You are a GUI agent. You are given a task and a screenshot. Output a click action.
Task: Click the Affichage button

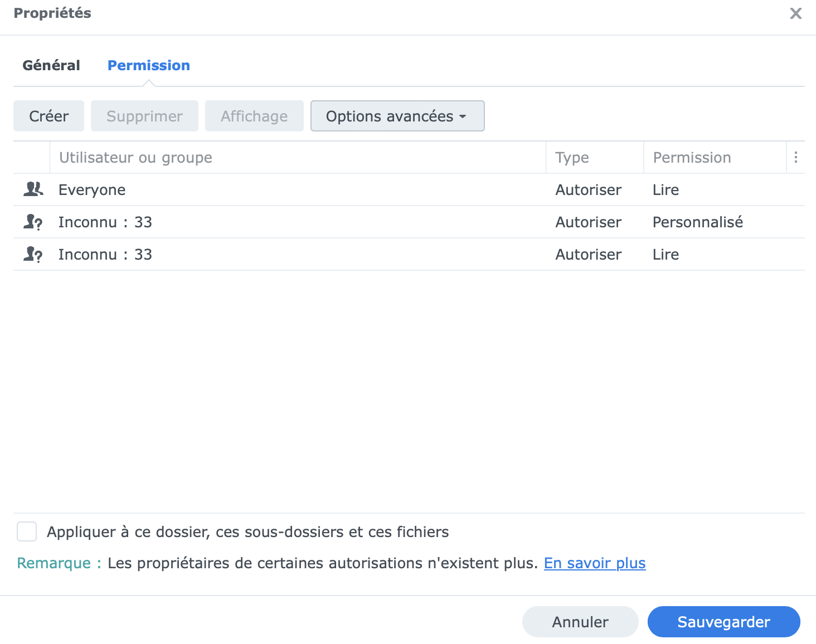tap(254, 116)
